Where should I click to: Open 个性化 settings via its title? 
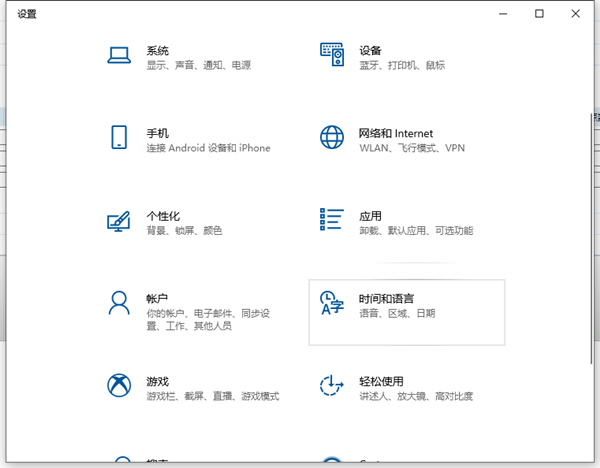(163, 216)
